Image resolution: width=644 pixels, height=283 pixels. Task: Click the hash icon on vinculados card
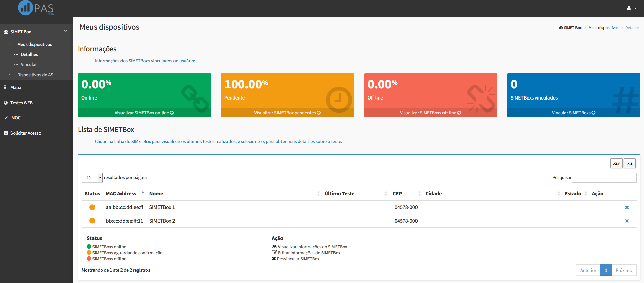coord(625,100)
